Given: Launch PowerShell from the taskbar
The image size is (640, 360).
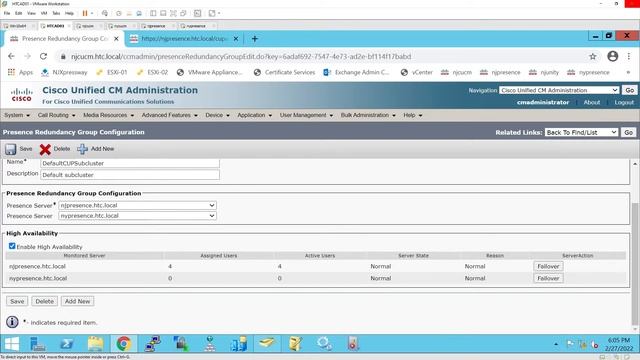Looking at the screenshot, I should coord(67,344).
